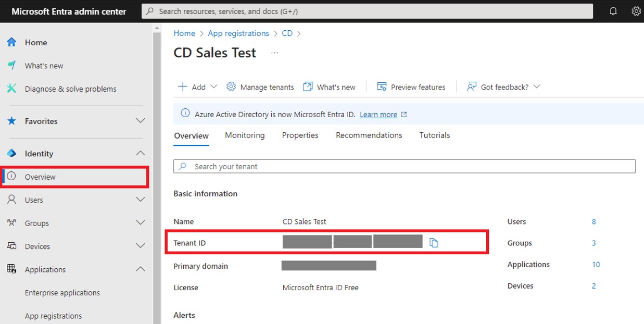
Task: Switch to the Monitoring tab
Action: (245, 135)
